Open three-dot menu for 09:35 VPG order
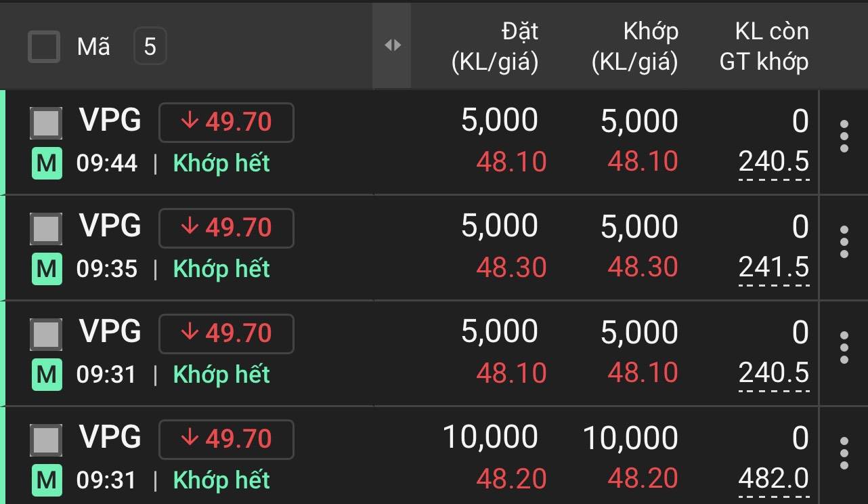 point(844,243)
